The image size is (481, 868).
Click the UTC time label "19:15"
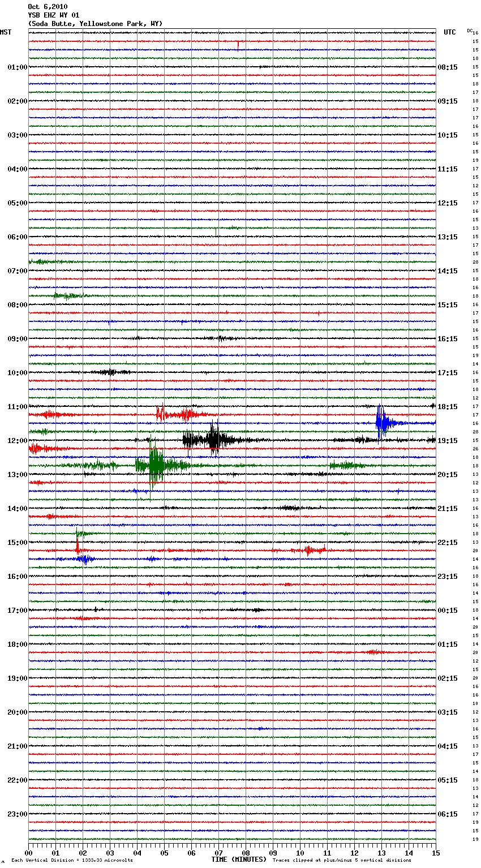click(448, 441)
